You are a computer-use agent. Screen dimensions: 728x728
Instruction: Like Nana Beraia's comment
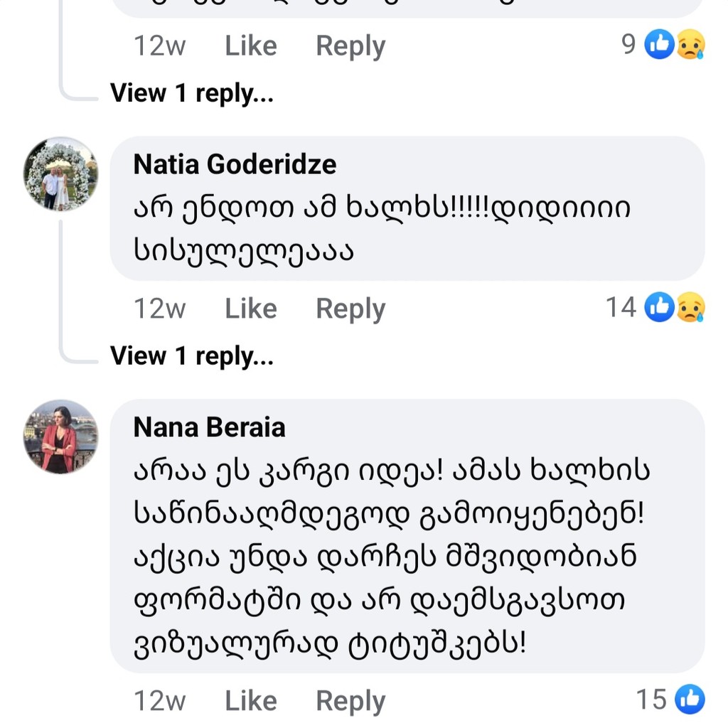[250, 701]
